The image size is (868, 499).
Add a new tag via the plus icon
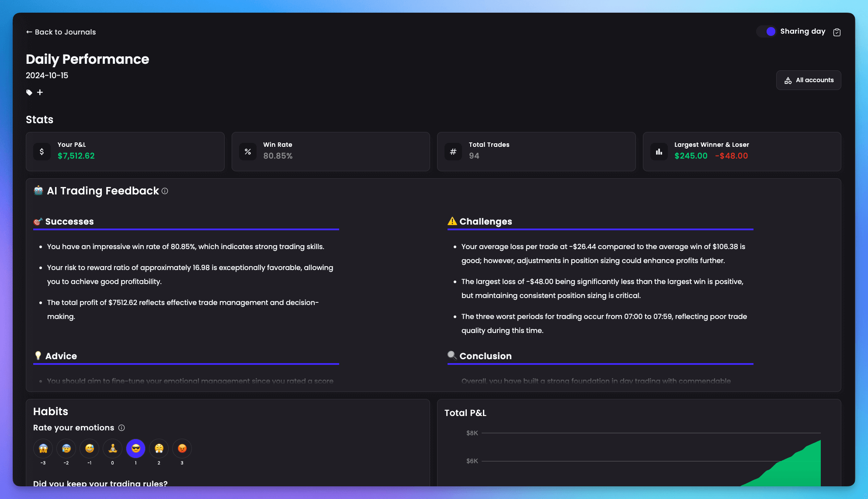pyautogui.click(x=40, y=92)
